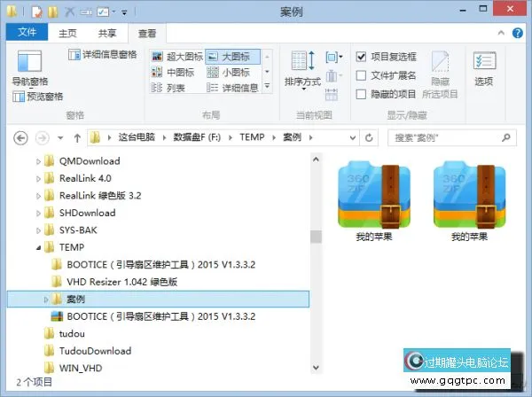The image size is (532, 397).
Task: Switch to the Home (主页) tab
Action: click(67, 33)
